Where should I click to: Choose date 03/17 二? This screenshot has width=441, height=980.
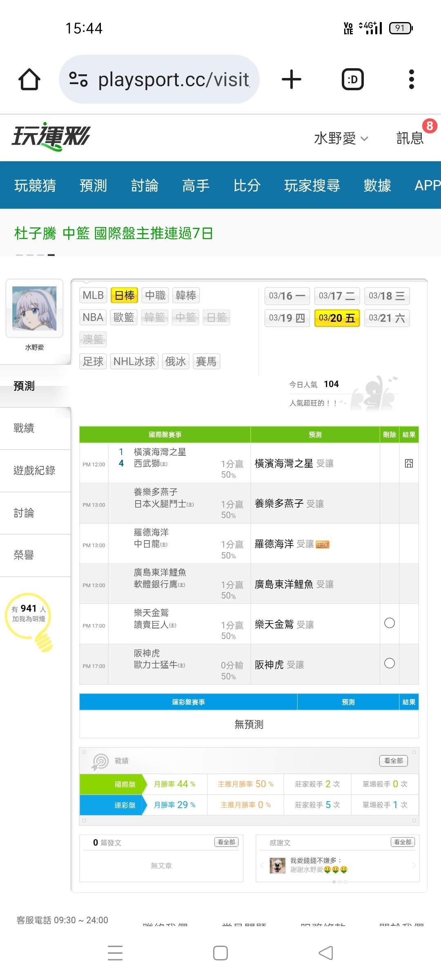click(x=337, y=296)
